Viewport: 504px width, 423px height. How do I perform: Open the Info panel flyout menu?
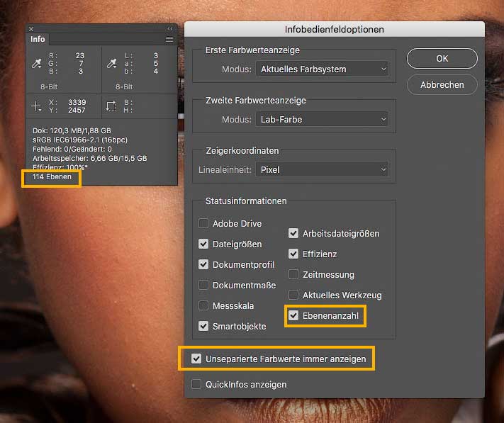[169, 40]
